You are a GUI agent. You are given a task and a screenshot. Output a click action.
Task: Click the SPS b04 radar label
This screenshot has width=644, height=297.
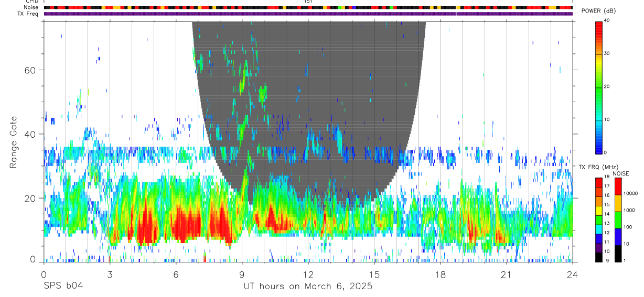point(63,286)
